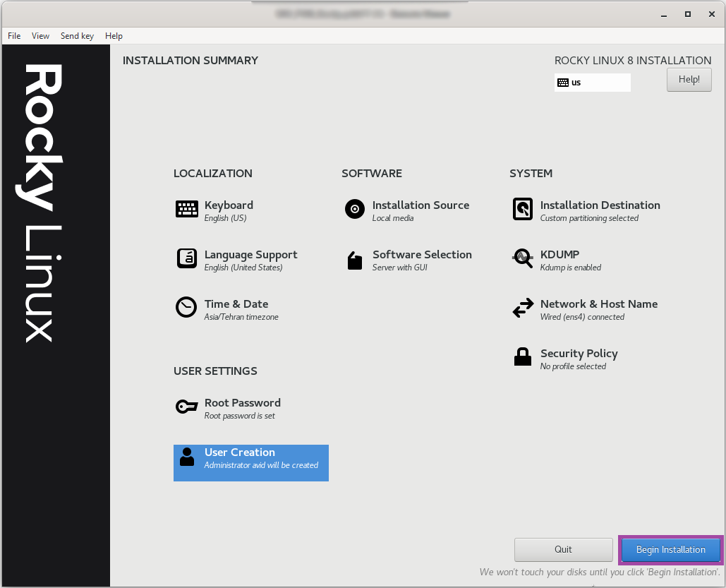726x588 pixels.
Task: Select the 'Root password is set' status text
Action: (240, 416)
